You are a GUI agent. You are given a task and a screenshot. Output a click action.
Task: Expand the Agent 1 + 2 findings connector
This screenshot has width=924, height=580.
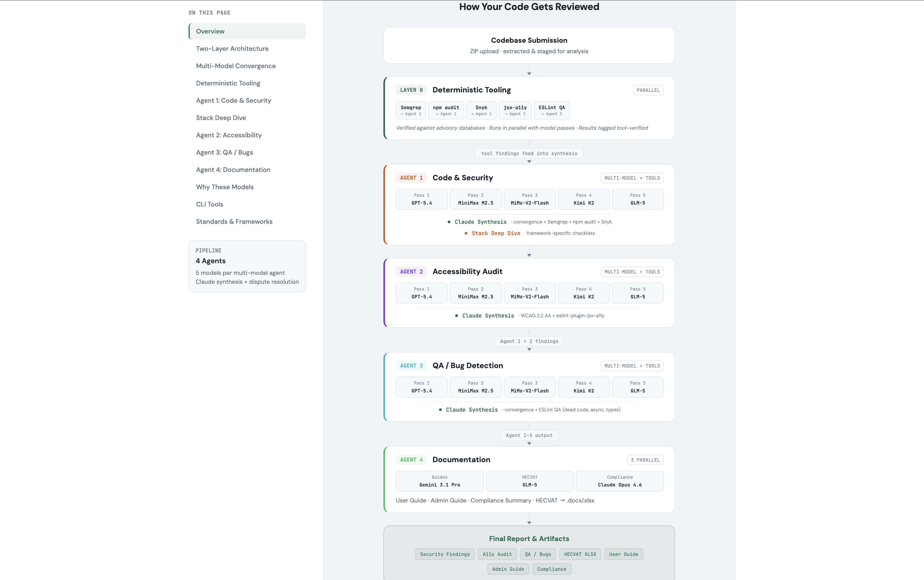[529, 341]
